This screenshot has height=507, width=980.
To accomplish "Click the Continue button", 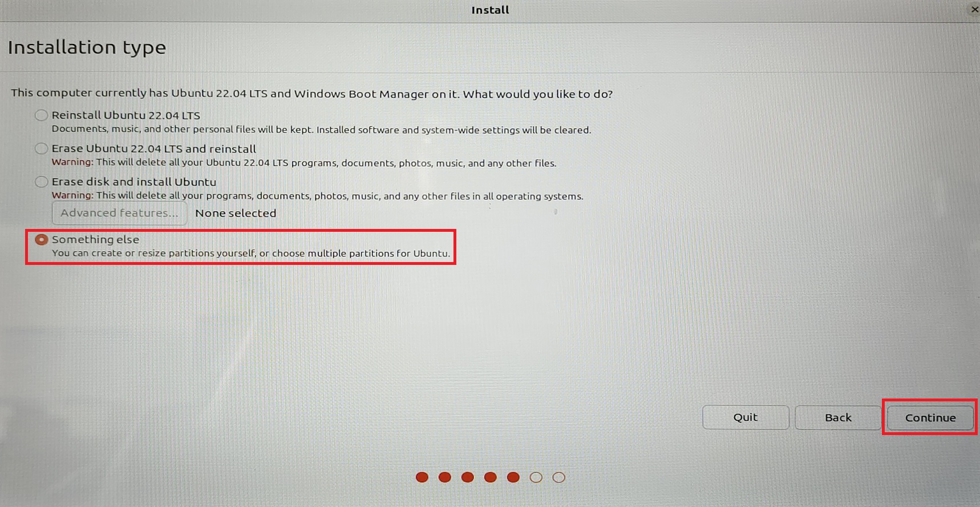I will coord(930,417).
